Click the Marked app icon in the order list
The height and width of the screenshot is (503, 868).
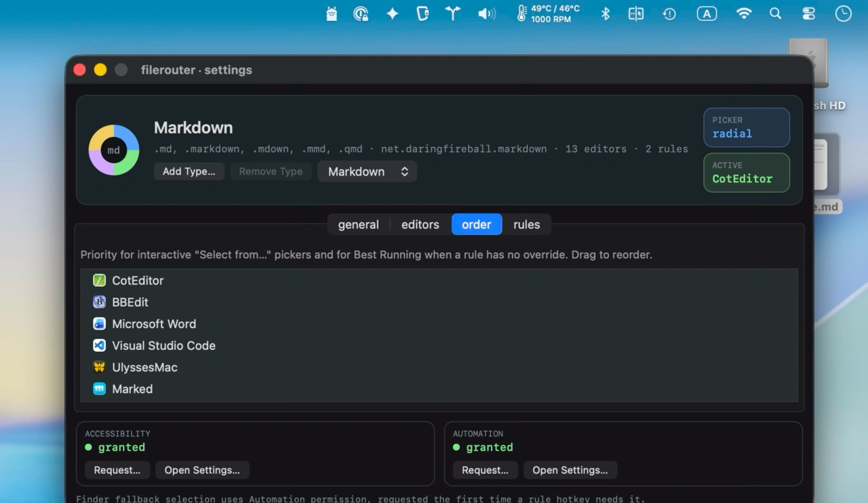[100, 389]
